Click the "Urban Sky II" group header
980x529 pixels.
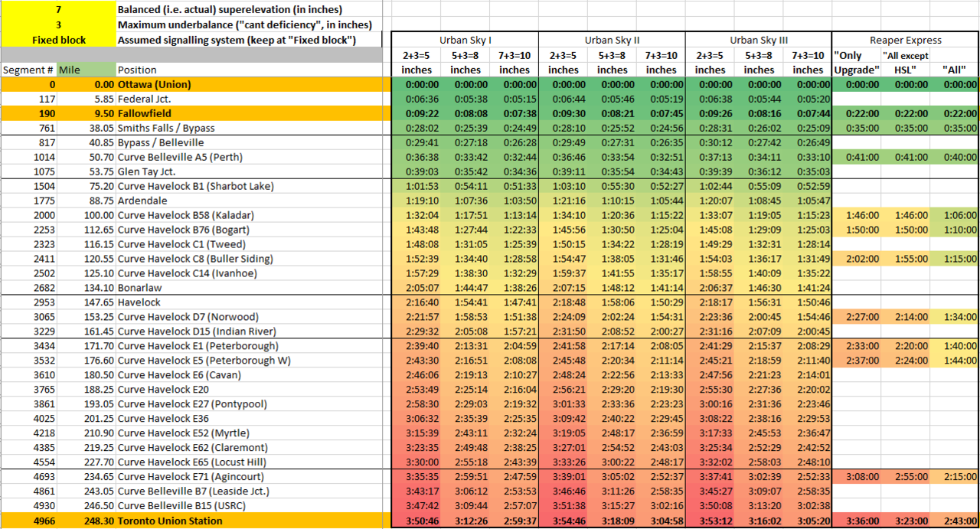(x=612, y=40)
